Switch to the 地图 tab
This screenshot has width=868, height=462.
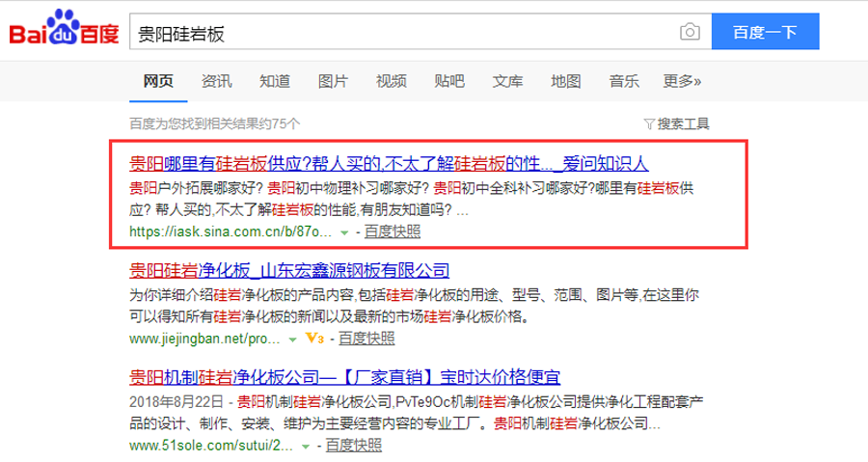(566, 81)
